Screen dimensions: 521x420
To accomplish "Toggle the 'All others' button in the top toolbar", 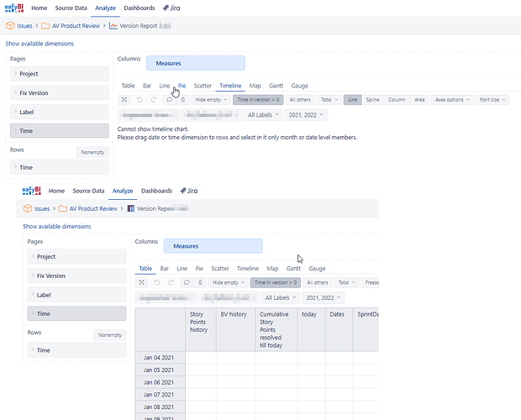I will (300, 100).
